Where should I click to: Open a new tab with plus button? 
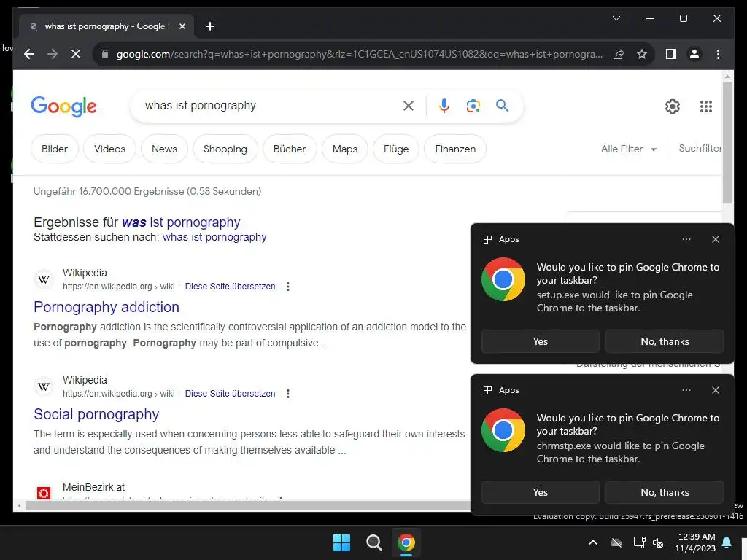pos(210,26)
